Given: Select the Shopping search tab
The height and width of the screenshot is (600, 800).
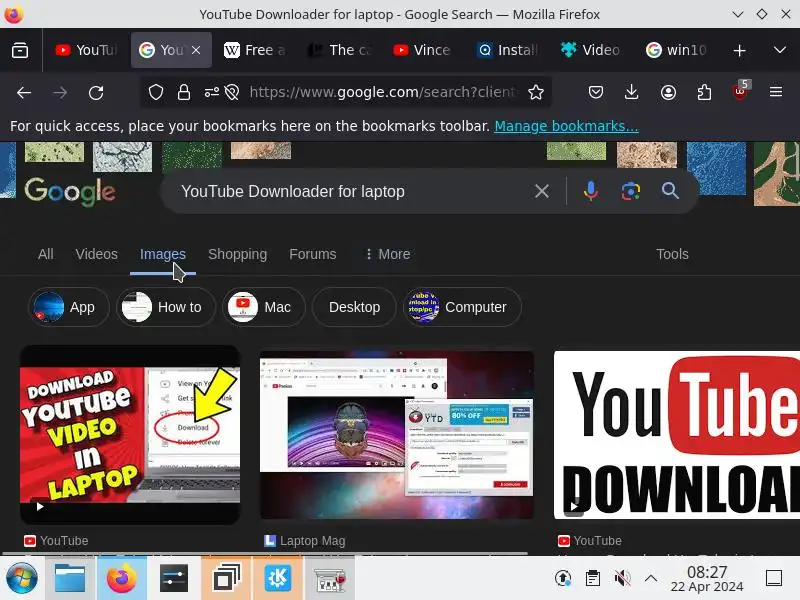Looking at the screenshot, I should pyautogui.click(x=237, y=254).
